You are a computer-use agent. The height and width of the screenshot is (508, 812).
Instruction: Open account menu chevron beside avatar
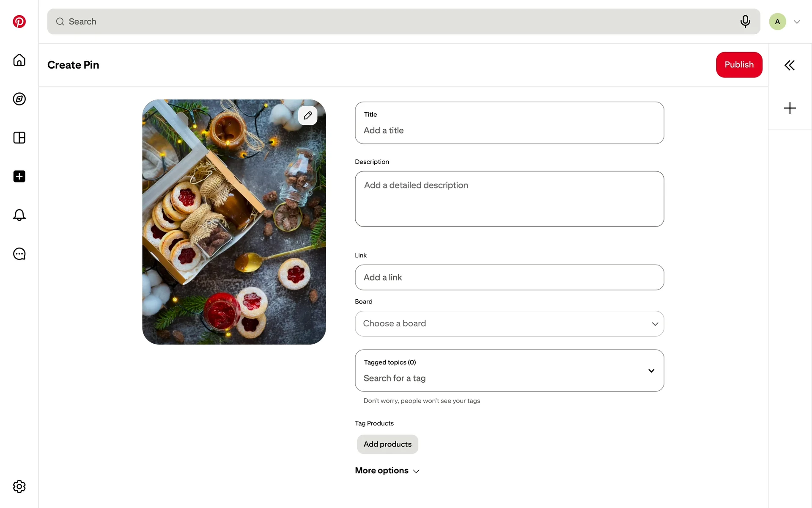(797, 22)
